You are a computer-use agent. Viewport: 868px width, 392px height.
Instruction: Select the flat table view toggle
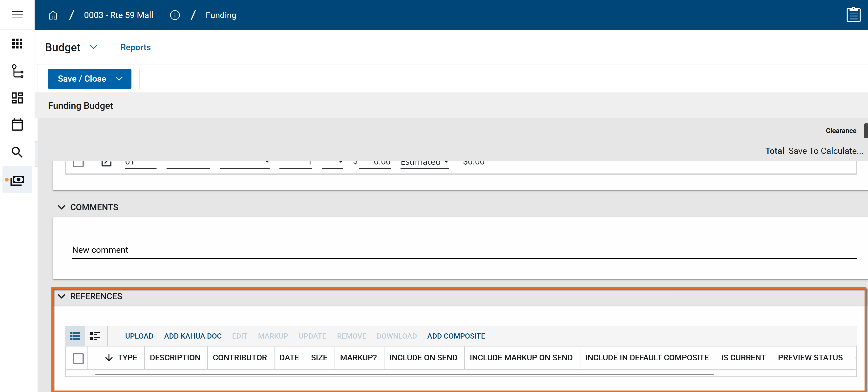click(x=75, y=336)
